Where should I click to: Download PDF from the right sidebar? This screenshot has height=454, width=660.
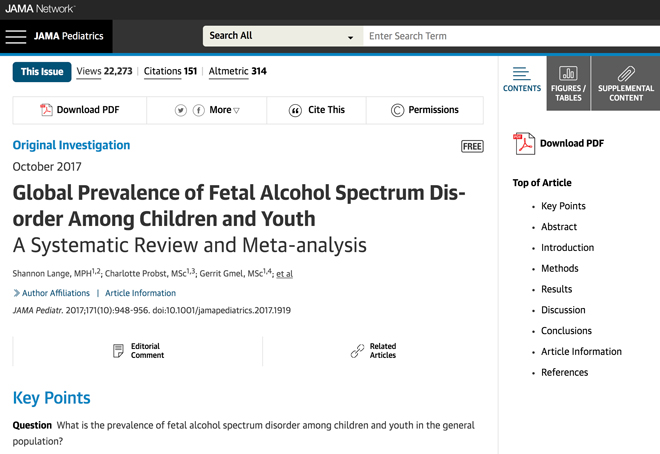pyautogui.click(x=559, y=143)
